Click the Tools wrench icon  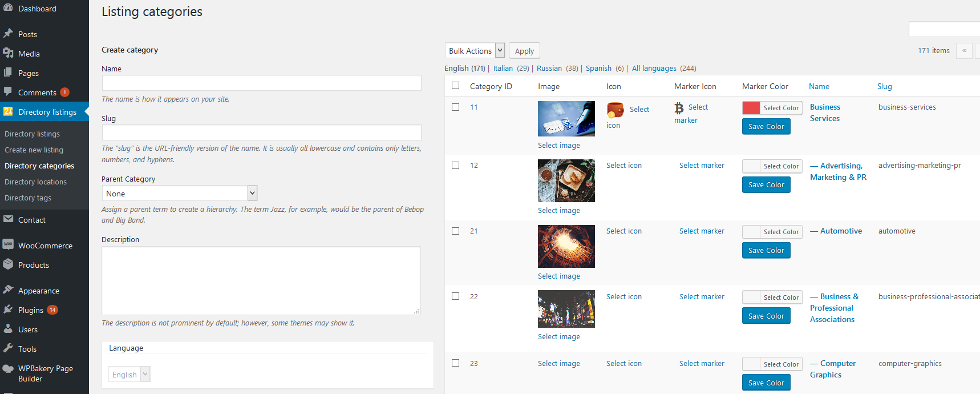point(8,348)
